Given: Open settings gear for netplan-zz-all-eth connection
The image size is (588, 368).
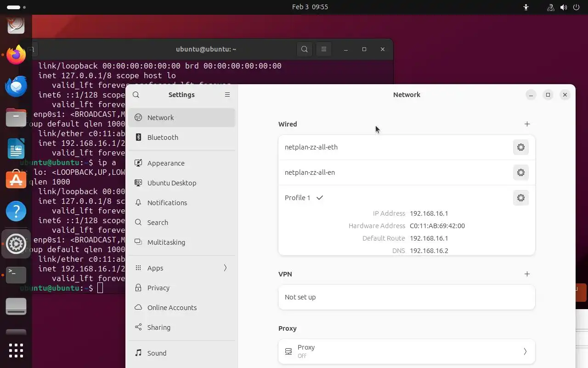Looking at the screenshot, I should tap(520, 147).
